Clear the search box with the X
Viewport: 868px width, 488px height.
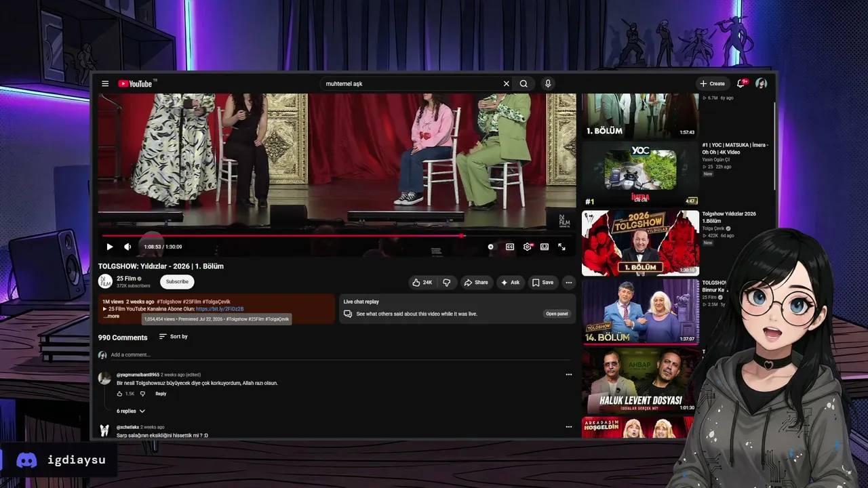click(x=506, y=84)
